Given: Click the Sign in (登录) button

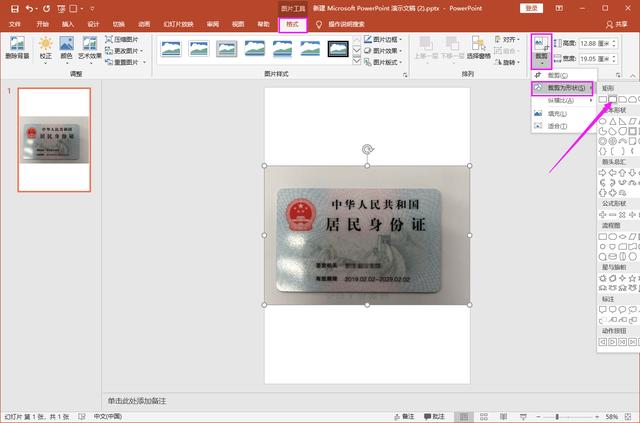Looking at the screenshot, I should pyautogui.click(x=531, y=8).
